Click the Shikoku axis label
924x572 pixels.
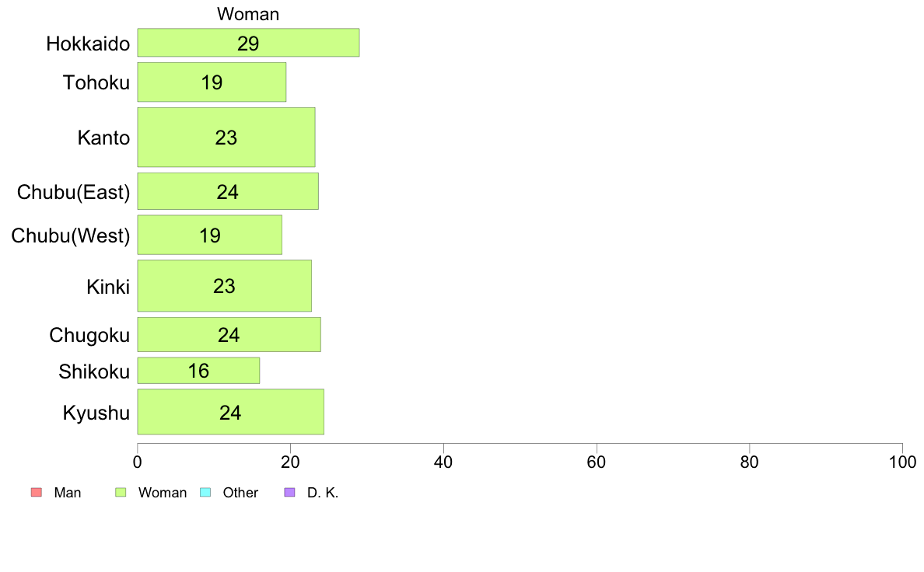tap(94, 371)
